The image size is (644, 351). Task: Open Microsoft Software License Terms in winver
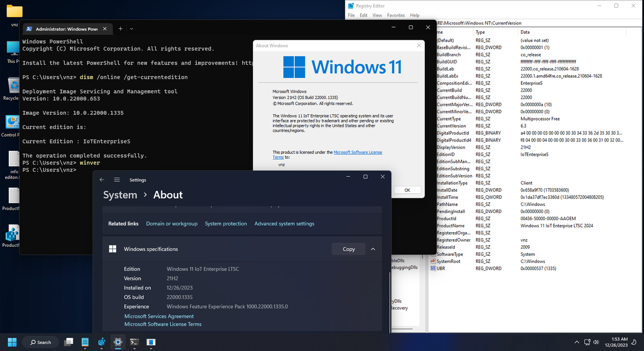pos(357,152)
